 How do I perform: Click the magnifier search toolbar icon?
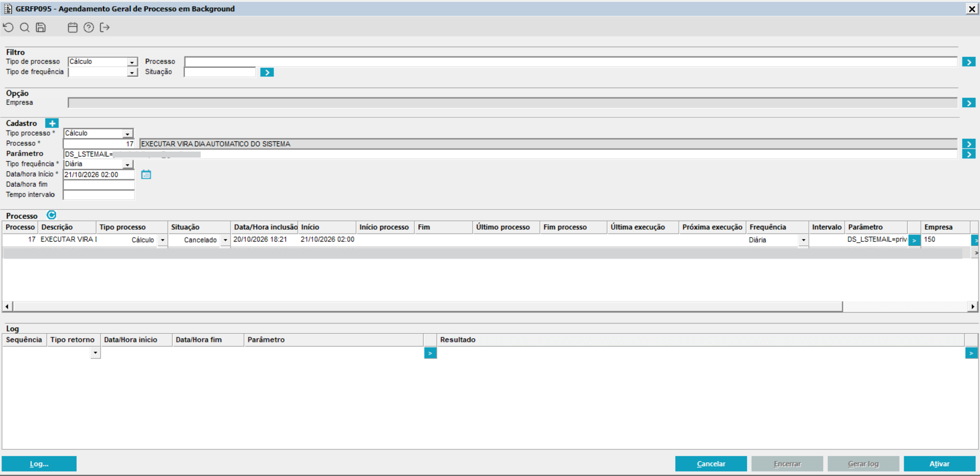(25, 28)
